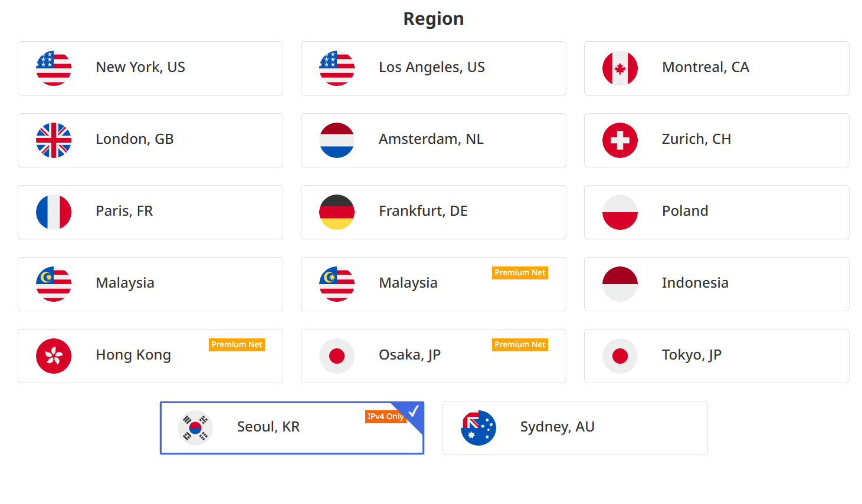Click the German flag icon for Frankfurt
This screenshot has width=862, height=504.
[x=337, y=212]
